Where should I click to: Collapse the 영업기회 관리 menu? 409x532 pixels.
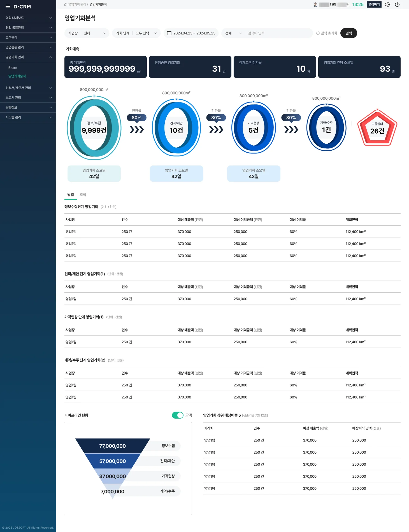pyautogui.click(x=28, y=57)
